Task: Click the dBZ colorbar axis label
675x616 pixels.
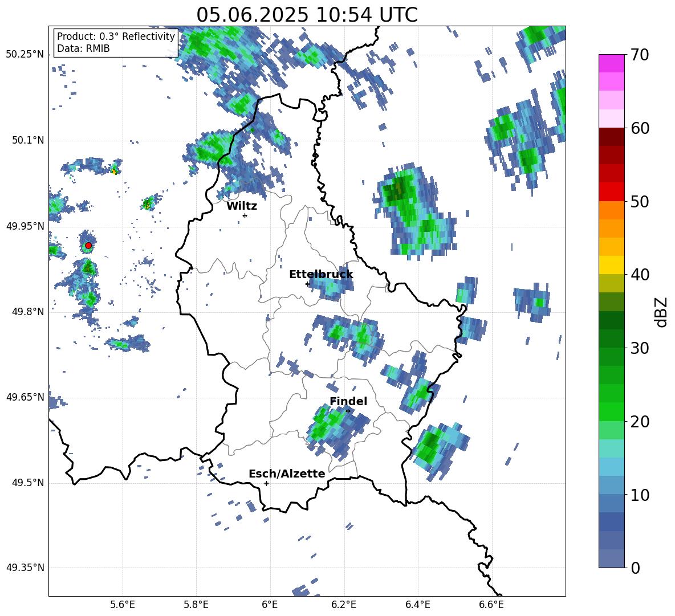Action: pos(662,312)
